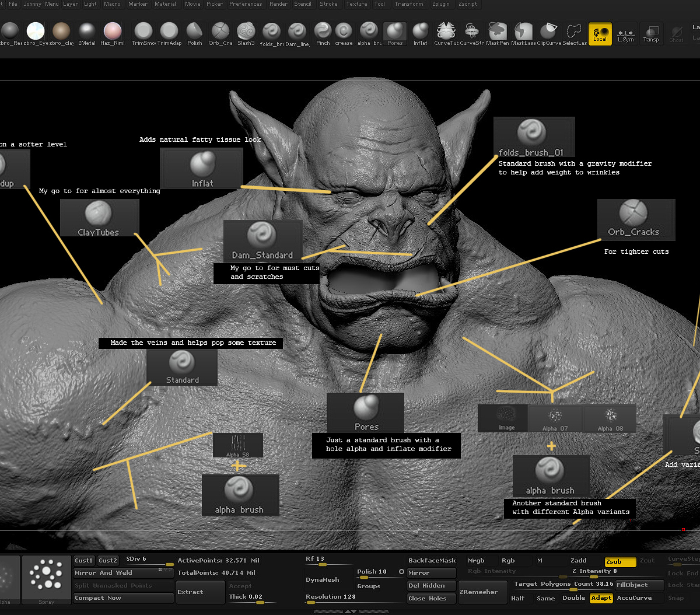Screen dimensions: 700x615
Task: Toggle Local symmetry button
Action: (600, 34)
